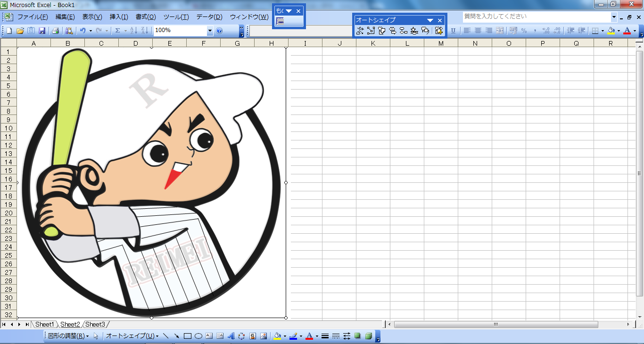The width and height of the screenshot is (644, 344).
Task: Toggle align right formatting
Action: coord(488,31)
